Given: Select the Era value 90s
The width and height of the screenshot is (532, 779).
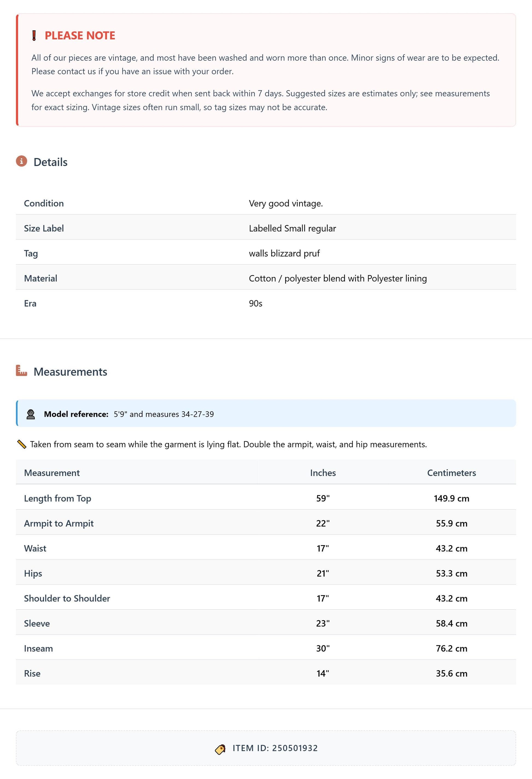Looking at the screenshot, I should [255, 303].
